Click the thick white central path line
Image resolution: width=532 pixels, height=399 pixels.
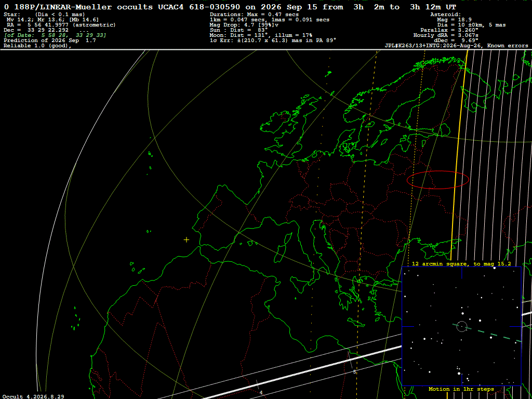point(302,372)
